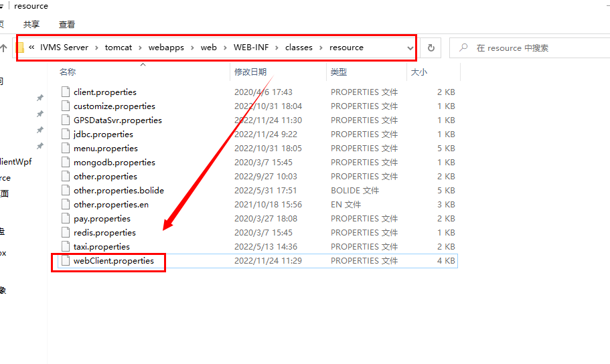Select the file name jdbc.properties
Image resolution: width=610 pixels, height=364 pixels.
pyautogui.click(x=104, y=134)
